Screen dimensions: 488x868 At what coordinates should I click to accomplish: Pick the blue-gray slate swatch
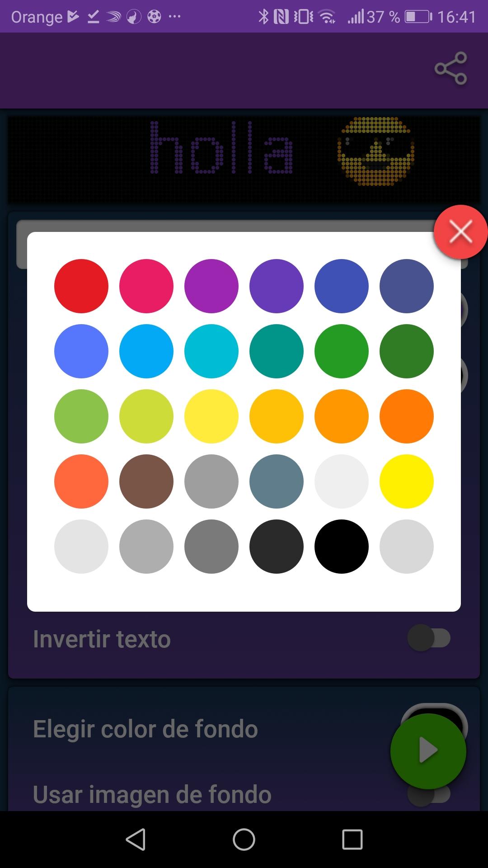click(277, 481)
